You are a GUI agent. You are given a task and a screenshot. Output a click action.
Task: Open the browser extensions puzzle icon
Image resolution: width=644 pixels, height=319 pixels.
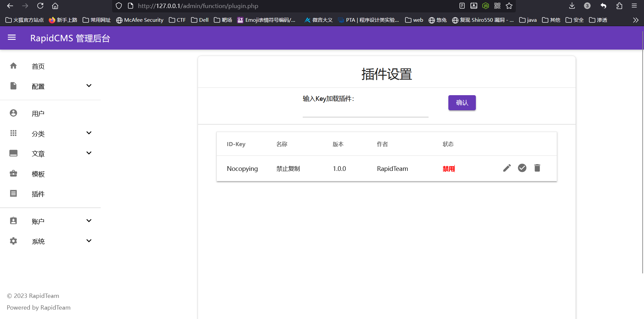point(619,6)
